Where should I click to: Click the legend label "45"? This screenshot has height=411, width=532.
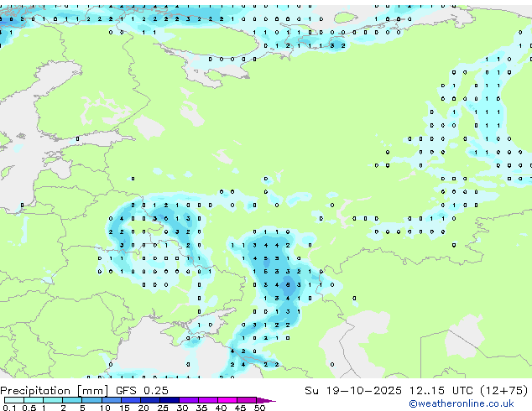coord(240,408)
